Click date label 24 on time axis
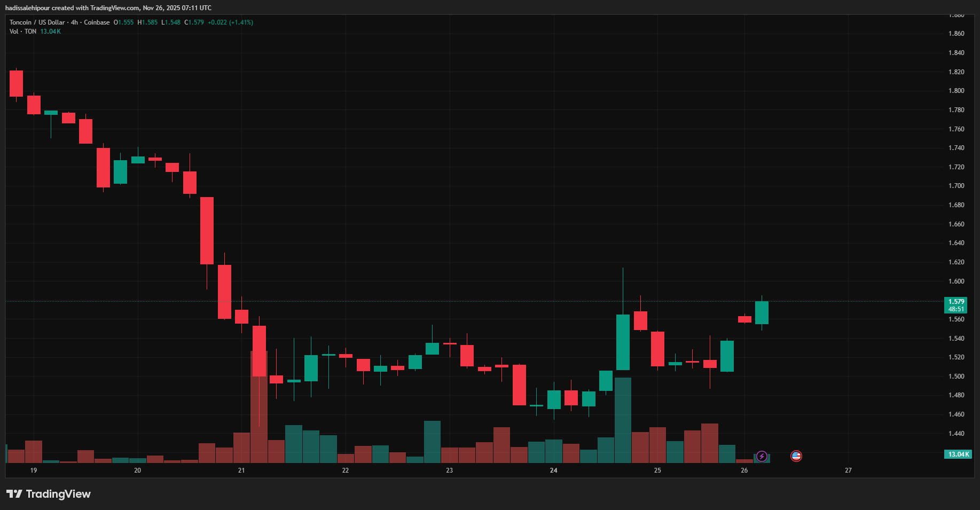 pos(553,470)
